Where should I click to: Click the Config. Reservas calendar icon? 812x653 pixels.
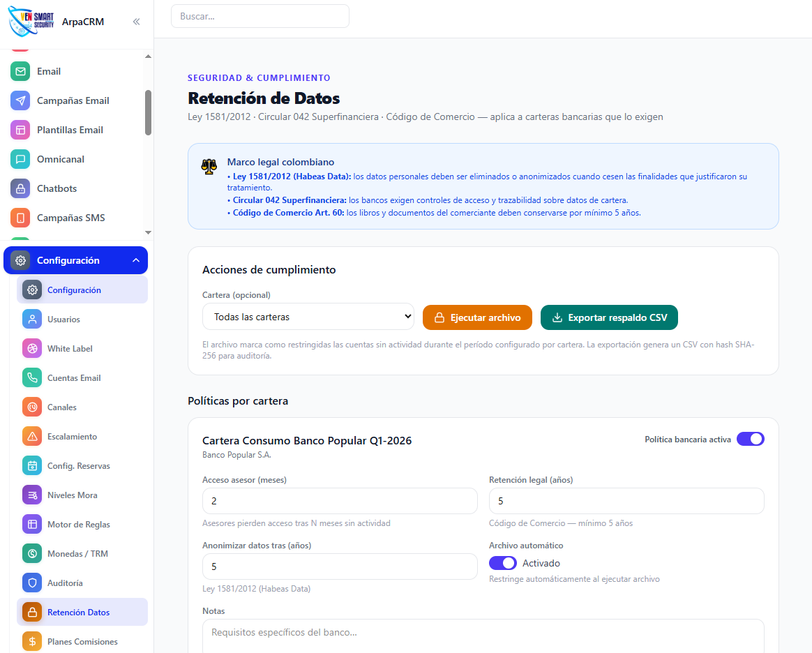click(x=32, y=465)
